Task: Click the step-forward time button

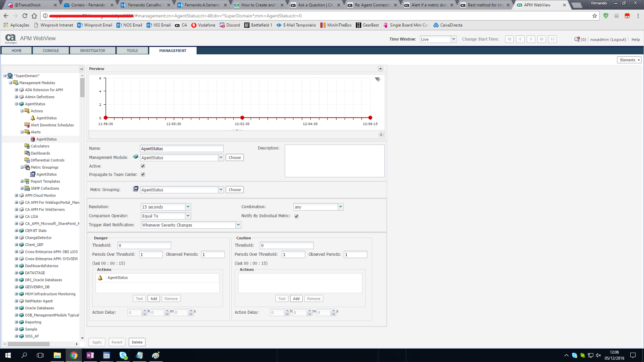Action: (x=531, y=39)
